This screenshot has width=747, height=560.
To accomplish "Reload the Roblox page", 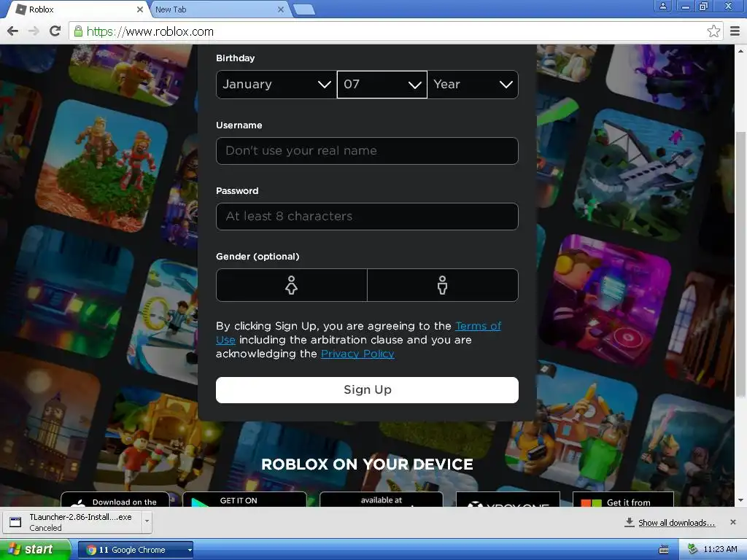I will (55, 31).
